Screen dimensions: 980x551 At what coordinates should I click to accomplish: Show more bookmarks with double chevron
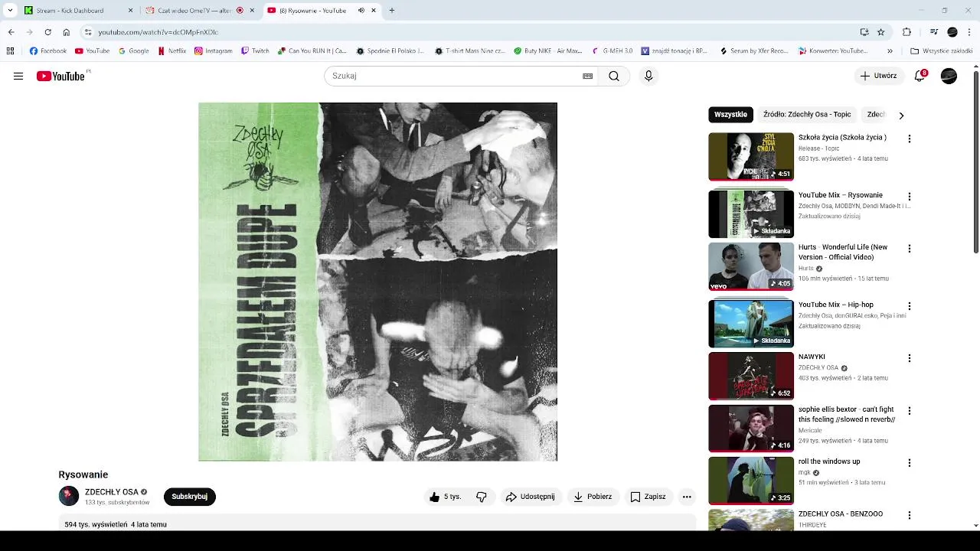click(890, 51)
